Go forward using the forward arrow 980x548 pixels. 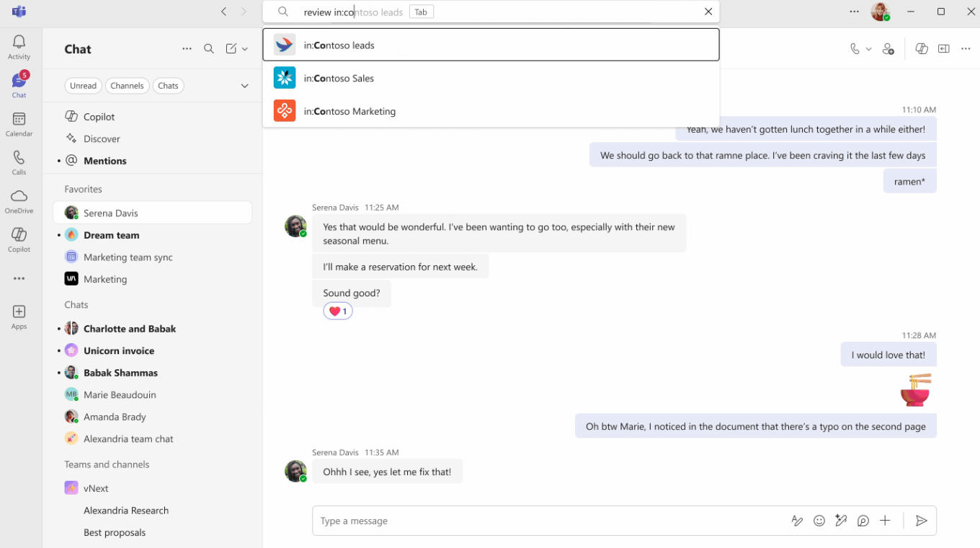[244, 12]
